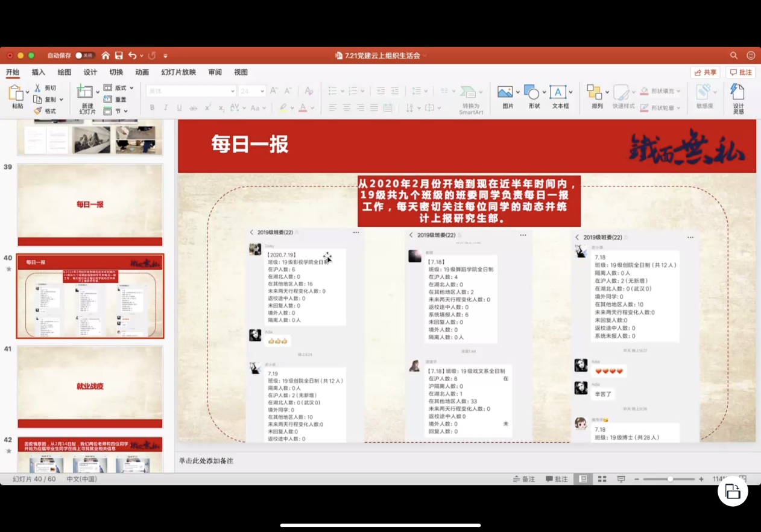Image resolution: width=761 pixels, height=532 pixels.
Task: Click the smiley feedback icon
Action: click(x=751, y=55)
